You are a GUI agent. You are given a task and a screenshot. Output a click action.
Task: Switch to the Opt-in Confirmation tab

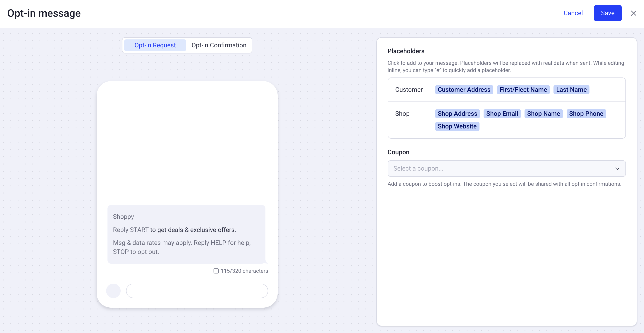point(219,45)
